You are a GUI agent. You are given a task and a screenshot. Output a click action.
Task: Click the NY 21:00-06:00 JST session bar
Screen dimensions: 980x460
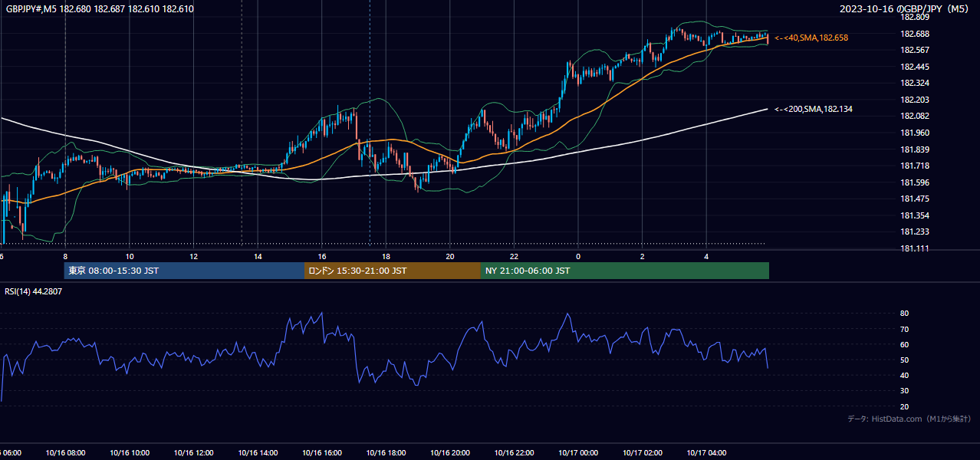coord(625,271)
